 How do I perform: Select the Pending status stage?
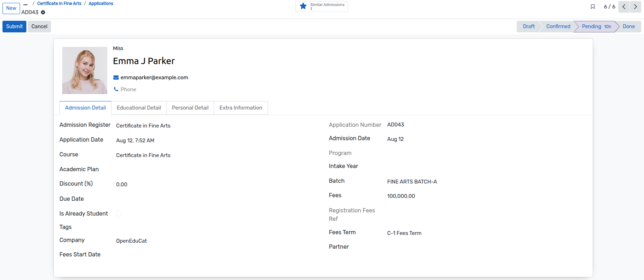click(597, 26)
